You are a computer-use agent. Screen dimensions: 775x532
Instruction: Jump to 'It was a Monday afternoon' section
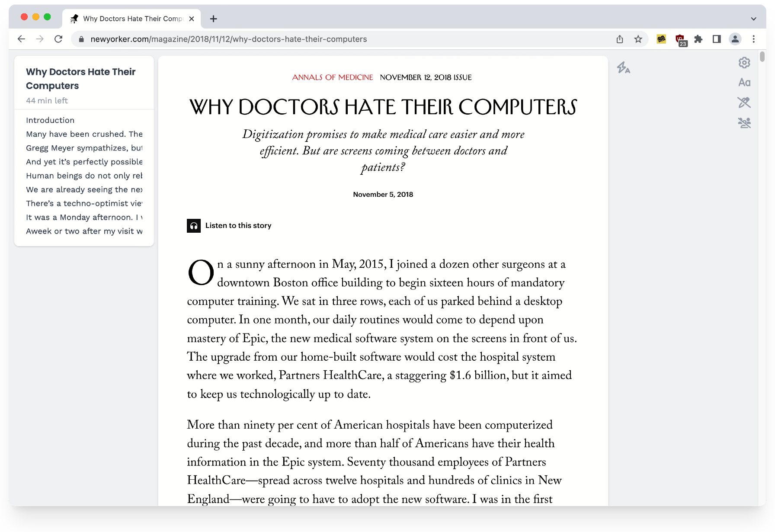[x=84, y=217]
